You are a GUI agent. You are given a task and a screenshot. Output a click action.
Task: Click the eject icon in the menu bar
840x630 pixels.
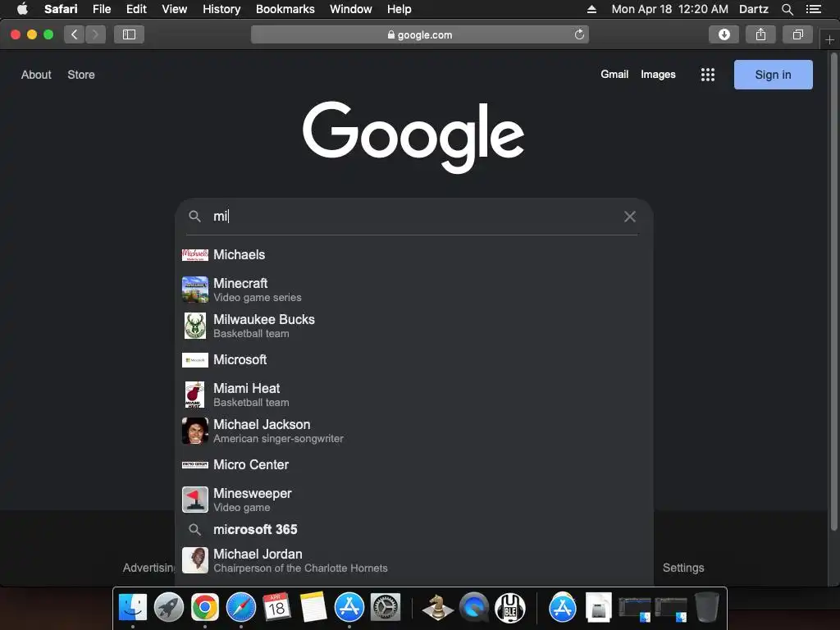[591, 9]
